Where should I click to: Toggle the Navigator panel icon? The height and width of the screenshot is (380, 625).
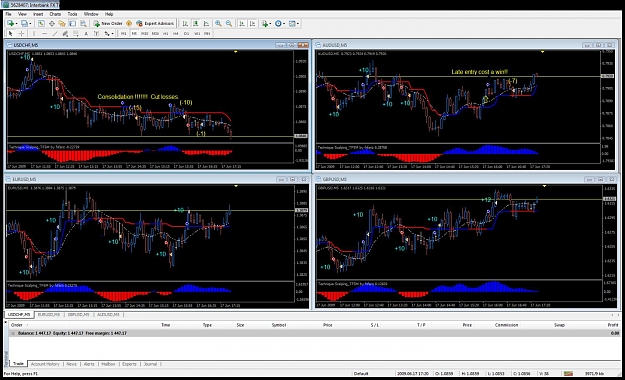point(62,24)
